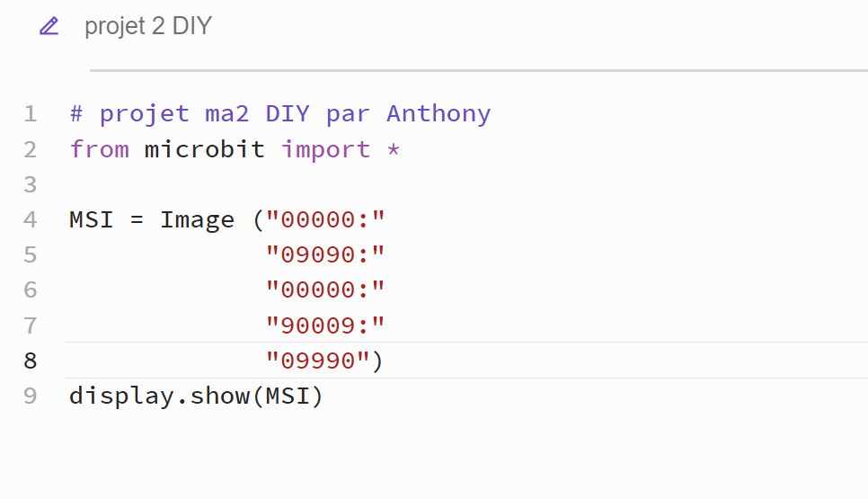Click the 'import' keyword on line 2

pyautogui.click(x=325, y=149)
